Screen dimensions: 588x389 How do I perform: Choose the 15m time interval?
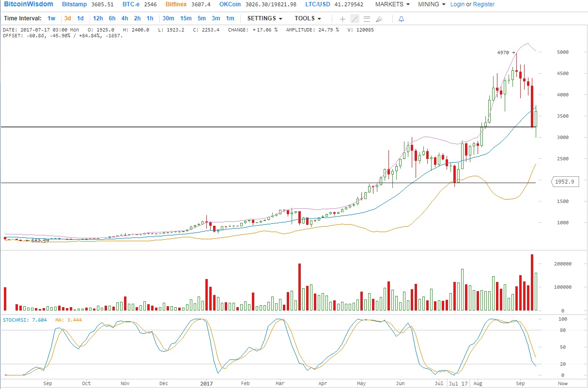click(186, 18)
